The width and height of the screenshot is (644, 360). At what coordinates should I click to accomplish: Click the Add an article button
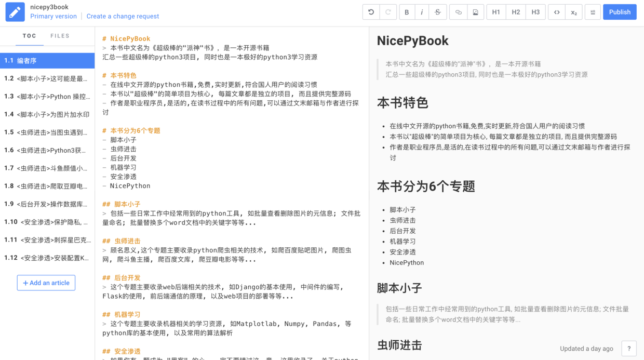pos(46,283)
